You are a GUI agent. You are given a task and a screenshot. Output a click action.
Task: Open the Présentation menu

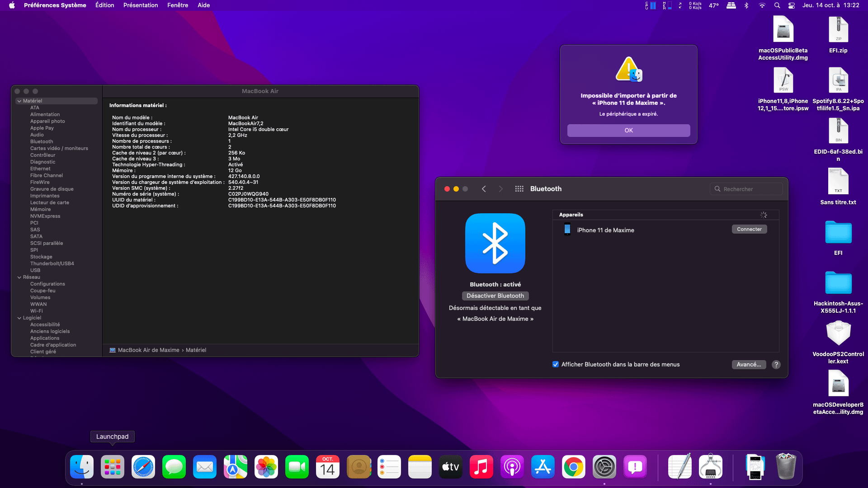[x=141, y=5]
